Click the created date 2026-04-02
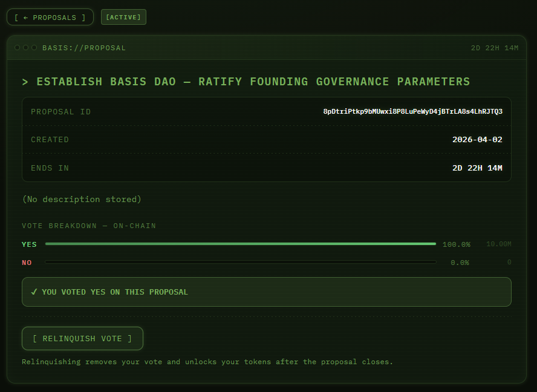Viewport: 537px width, 392px height. point(477,140)
